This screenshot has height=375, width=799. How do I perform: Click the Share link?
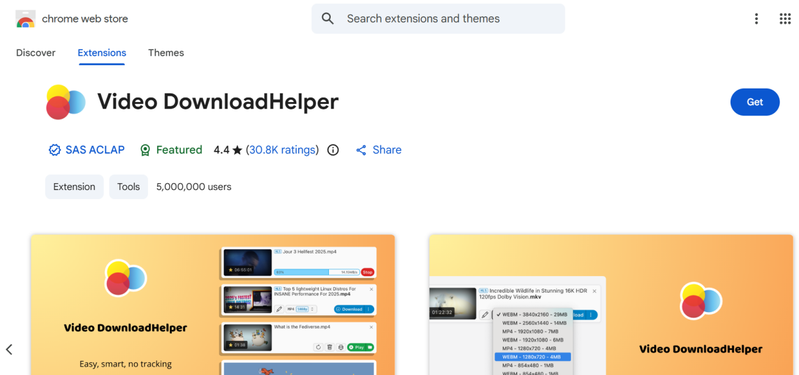click(x=387, y=150)
